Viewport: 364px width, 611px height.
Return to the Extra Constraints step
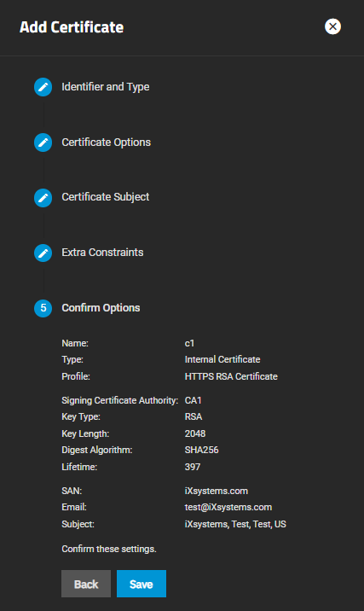(x=102, y=253)
